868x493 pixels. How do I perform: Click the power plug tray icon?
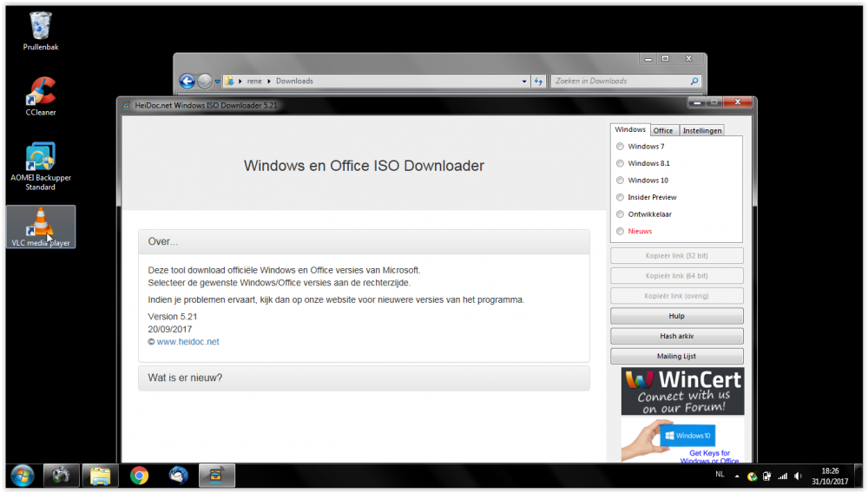(x=766, y=477)
